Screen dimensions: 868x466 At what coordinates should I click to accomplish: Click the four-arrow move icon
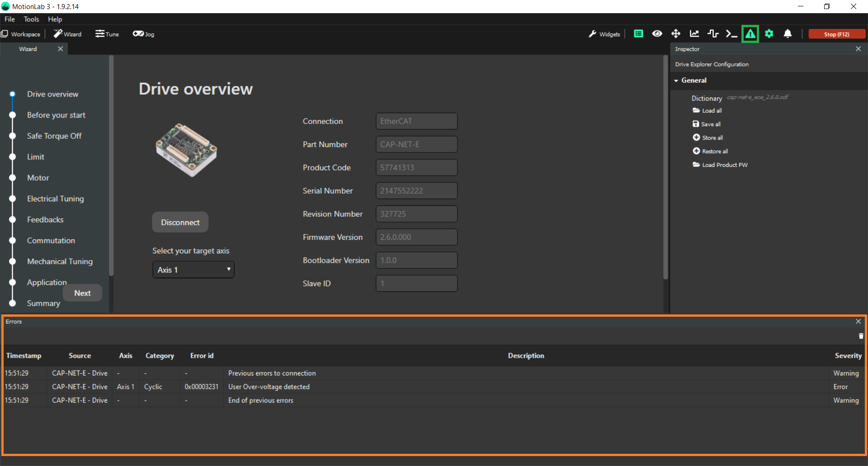(675, 33)
